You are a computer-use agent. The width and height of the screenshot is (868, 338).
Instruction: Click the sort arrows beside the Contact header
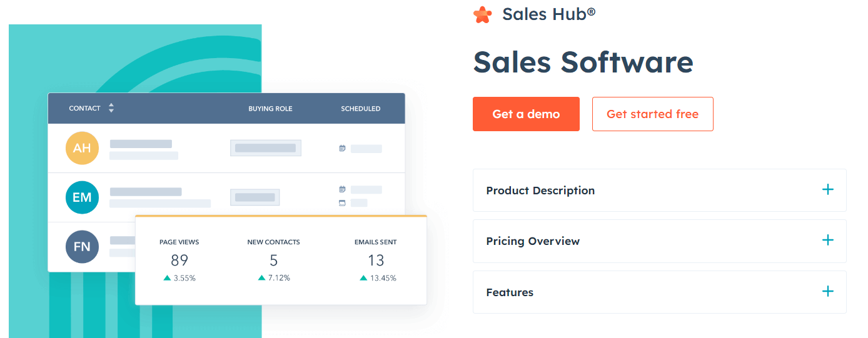click(111, 108)
